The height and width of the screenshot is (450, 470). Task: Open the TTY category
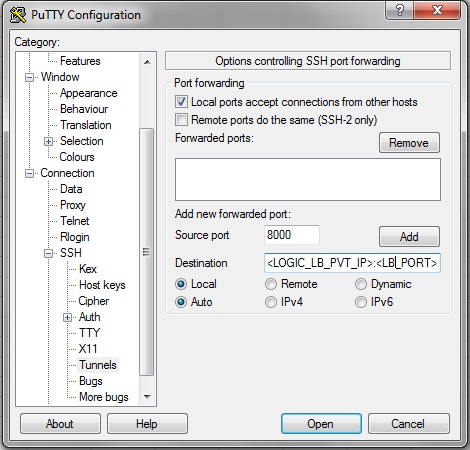click(89, 333)
